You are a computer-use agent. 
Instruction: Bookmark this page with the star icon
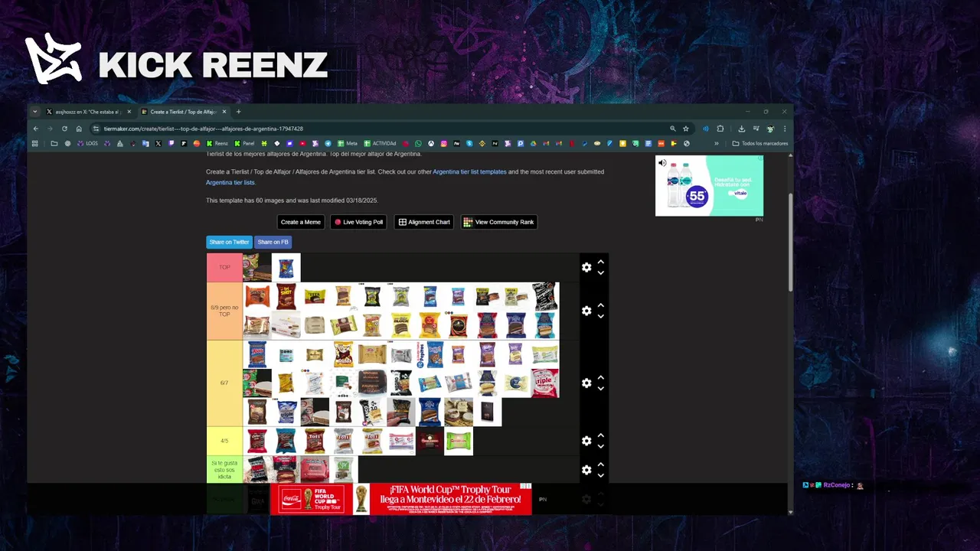coord(686,129)
